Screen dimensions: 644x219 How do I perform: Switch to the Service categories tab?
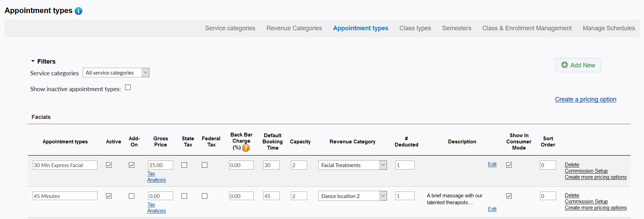pyautogui.click(x=230, y=28)
